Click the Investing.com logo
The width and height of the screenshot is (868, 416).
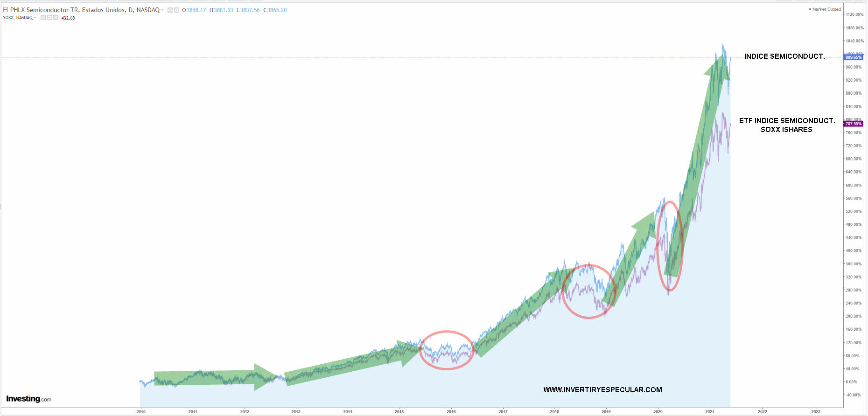[x=28, y=399]
